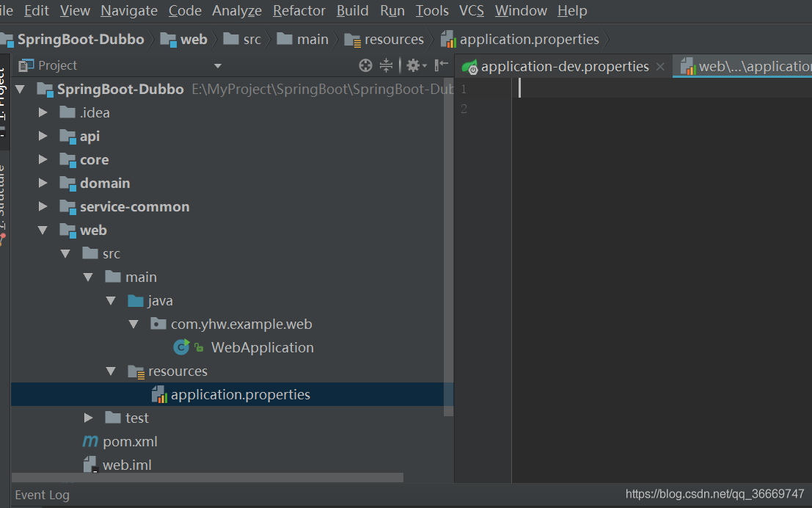Image resolution: width=812 pixels, height=508 pixels.
Task: Click the Project view panel icon beside its label
Action: pos(25,65)
